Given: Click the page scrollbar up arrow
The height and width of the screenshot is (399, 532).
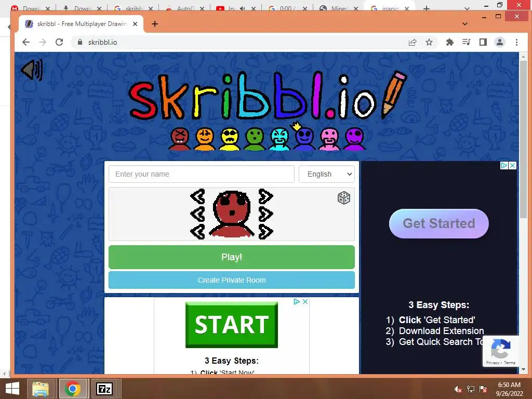Looking at the screenshot, I should point(523,57).
